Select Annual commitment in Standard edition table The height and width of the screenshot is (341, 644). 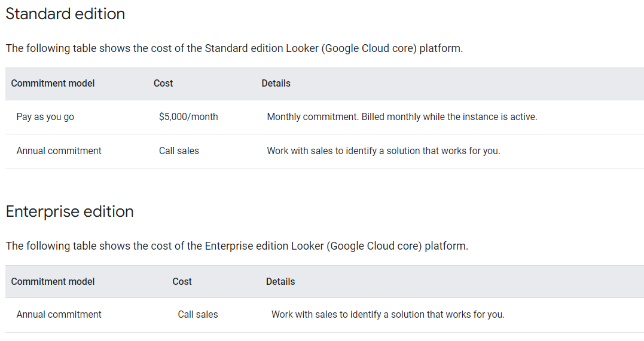(59, 151)
